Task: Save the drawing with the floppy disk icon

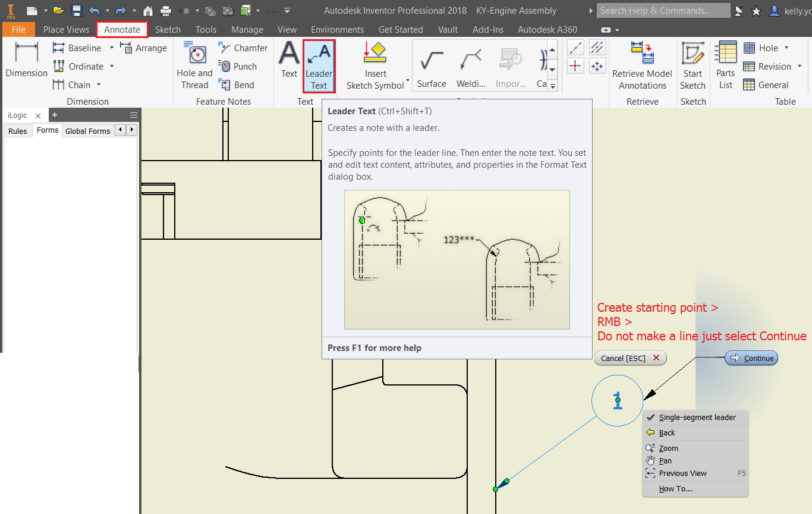Action: pos(76,11)
